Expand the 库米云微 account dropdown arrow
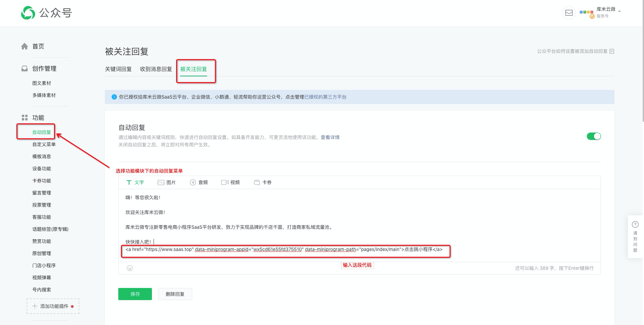 619,11
